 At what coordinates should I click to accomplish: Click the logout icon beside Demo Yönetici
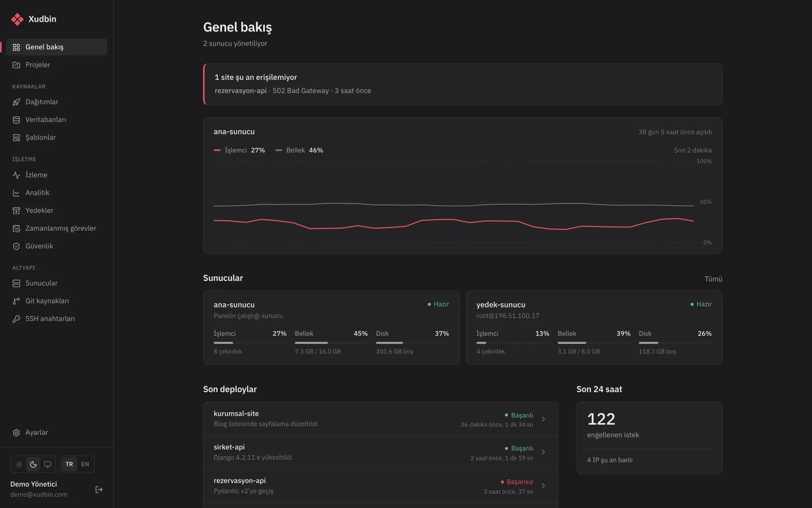[99, 490]
